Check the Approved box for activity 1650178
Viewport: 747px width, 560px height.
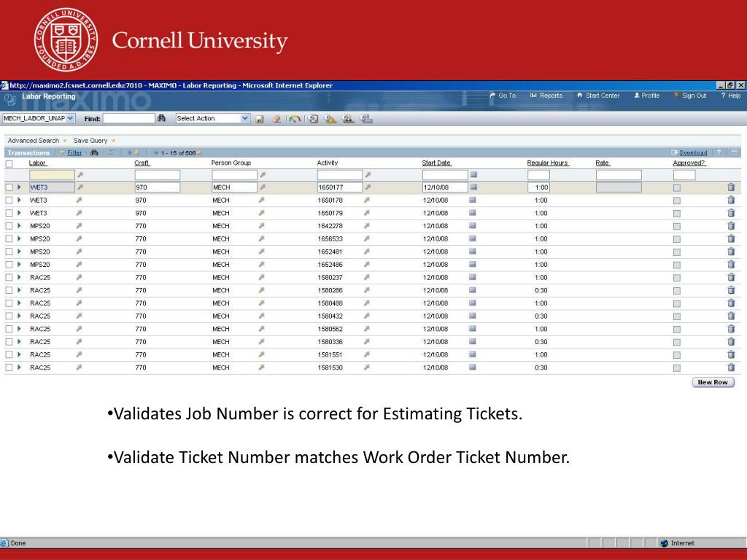coord(676,201)
